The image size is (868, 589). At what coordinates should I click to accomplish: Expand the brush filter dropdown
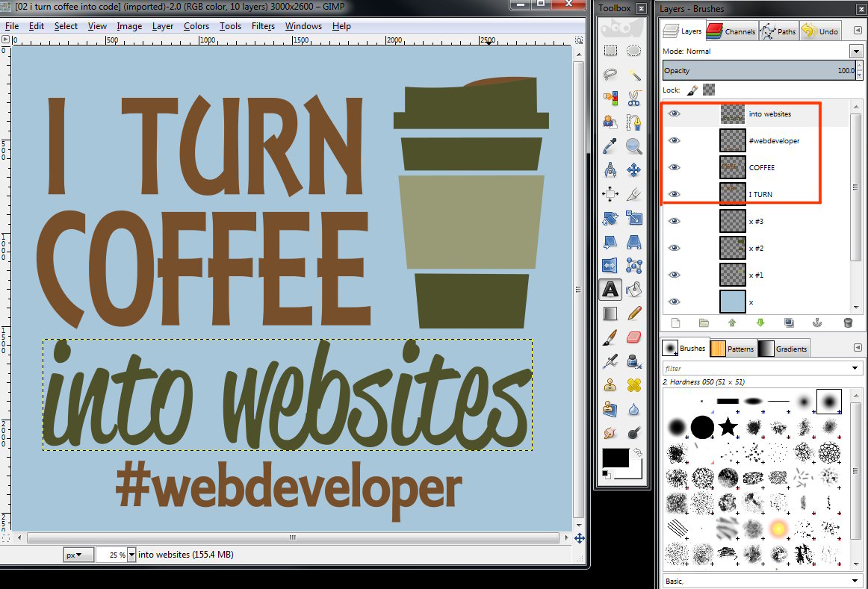(855, 368)
